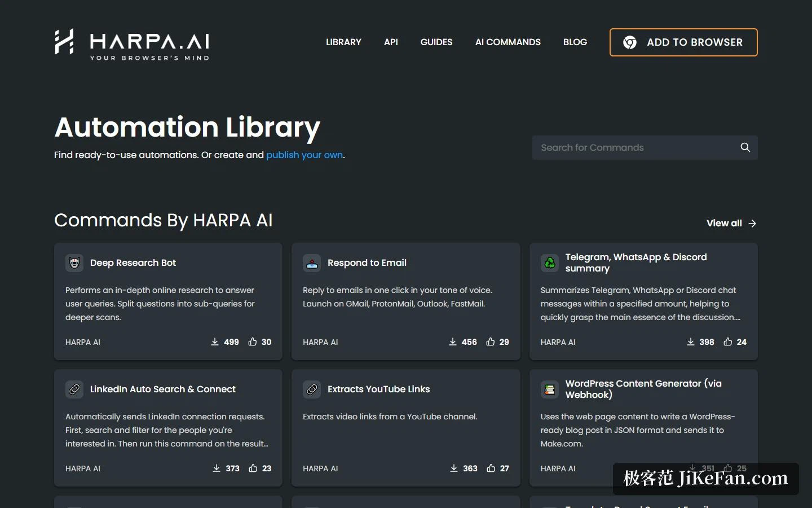Image resolution: width=812 pixels, height=508 pixels.
Task: Like the Respond to Email command
Action: click(491, 342)
